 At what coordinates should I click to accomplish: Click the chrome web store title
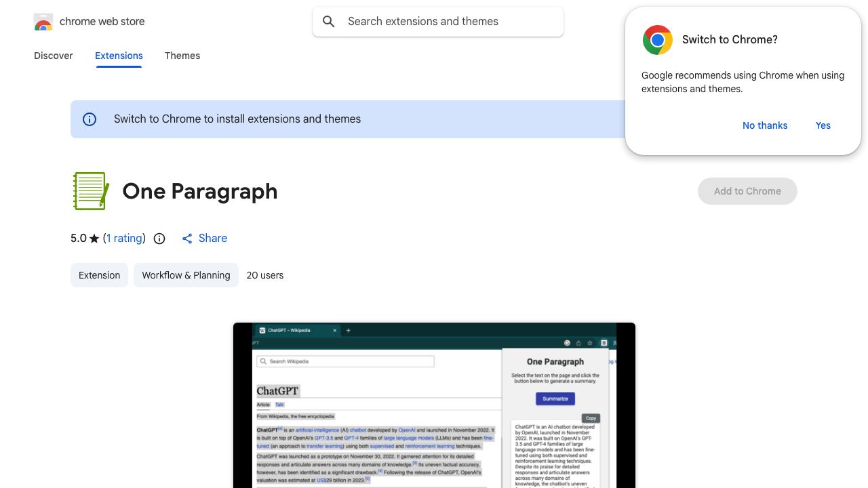click(102, 22)
